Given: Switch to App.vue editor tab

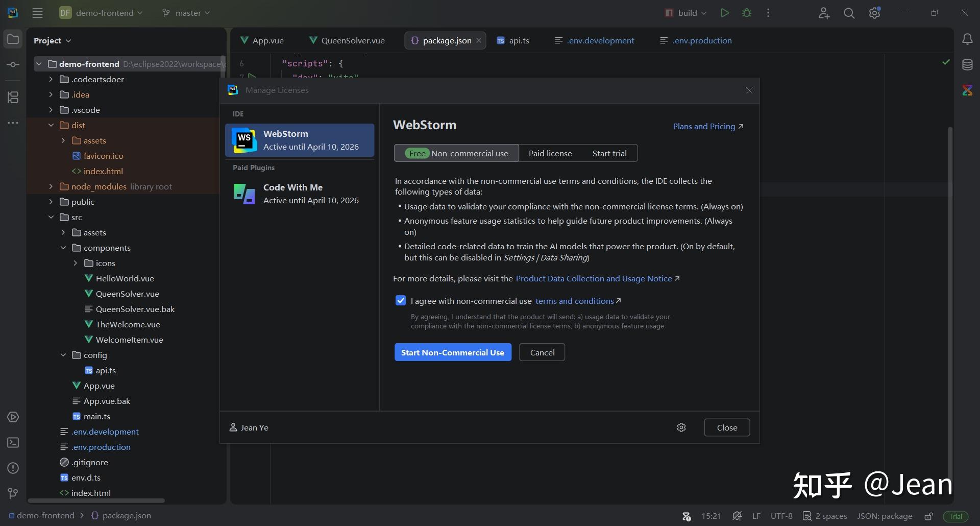Looking at the screenshot, I should click(262, 40).
